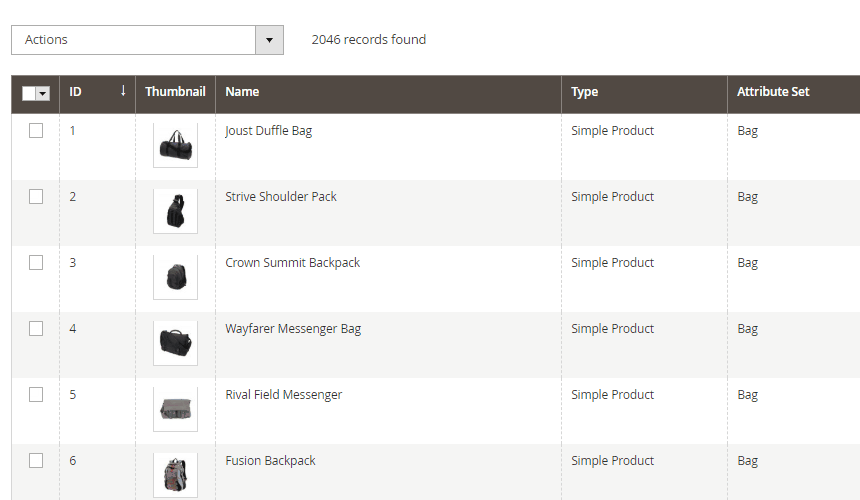The width and height of the screenshot is (860, 500).
Task: Click ID cell 5
Action: click(72, 395)
